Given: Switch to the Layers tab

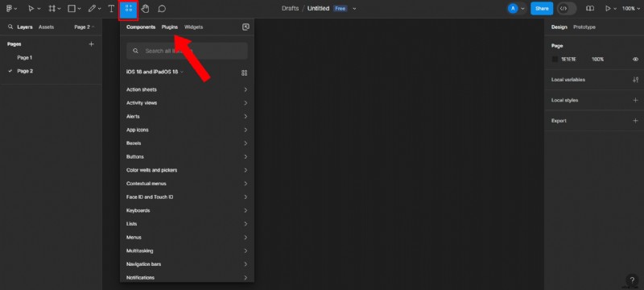Looking at the screenshot, I should pos(25,27).
